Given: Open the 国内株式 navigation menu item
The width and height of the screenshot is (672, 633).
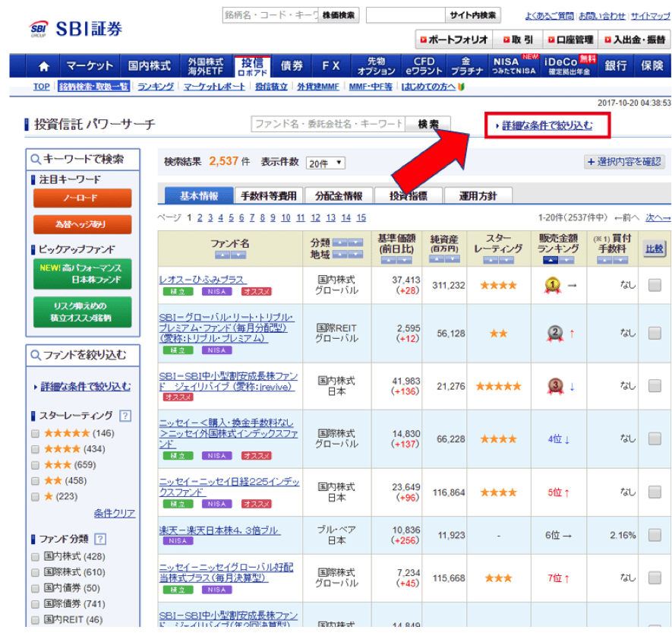Looking at the screenshot, I should (147, 66).
